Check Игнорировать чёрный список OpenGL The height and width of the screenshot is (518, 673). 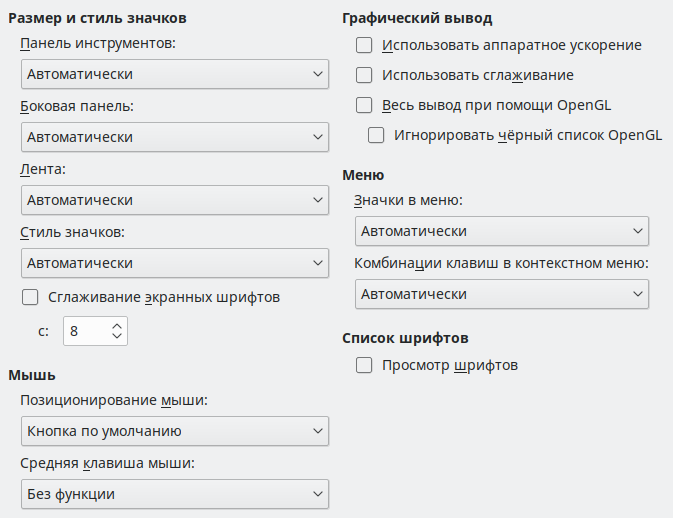(376, 135)
